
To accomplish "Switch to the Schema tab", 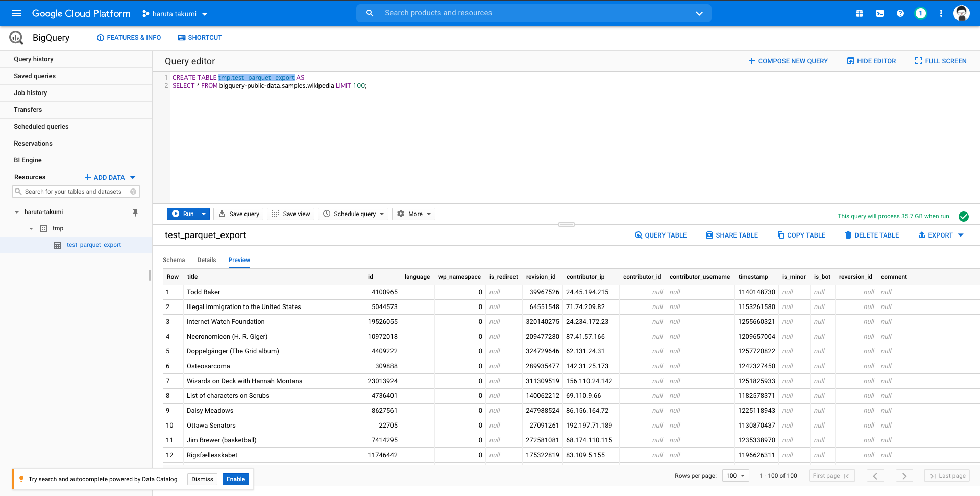I will 174,260.
